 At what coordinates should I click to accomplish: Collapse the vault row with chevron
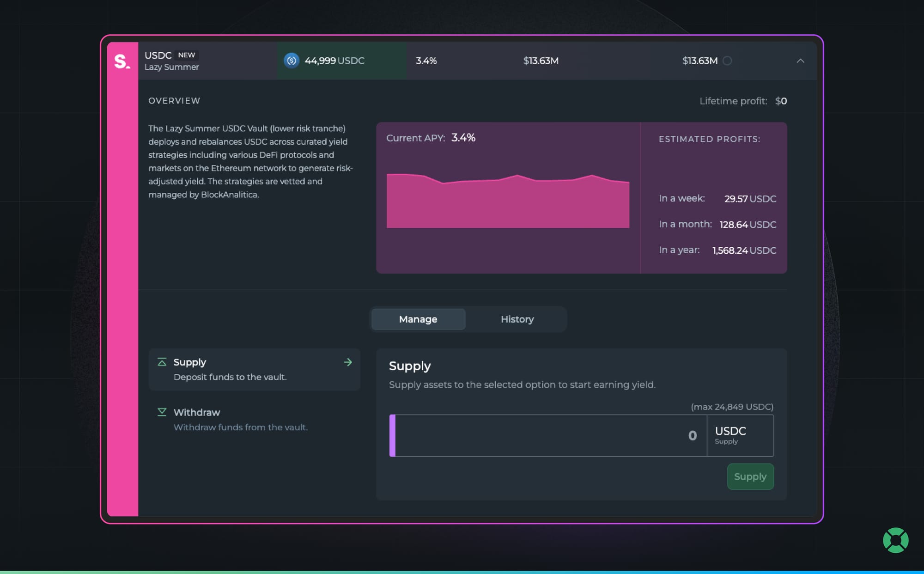point(800,61)
